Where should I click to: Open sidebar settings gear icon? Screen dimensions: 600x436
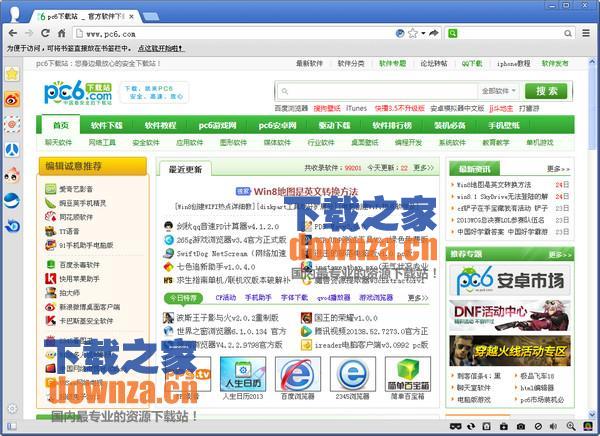12,408
